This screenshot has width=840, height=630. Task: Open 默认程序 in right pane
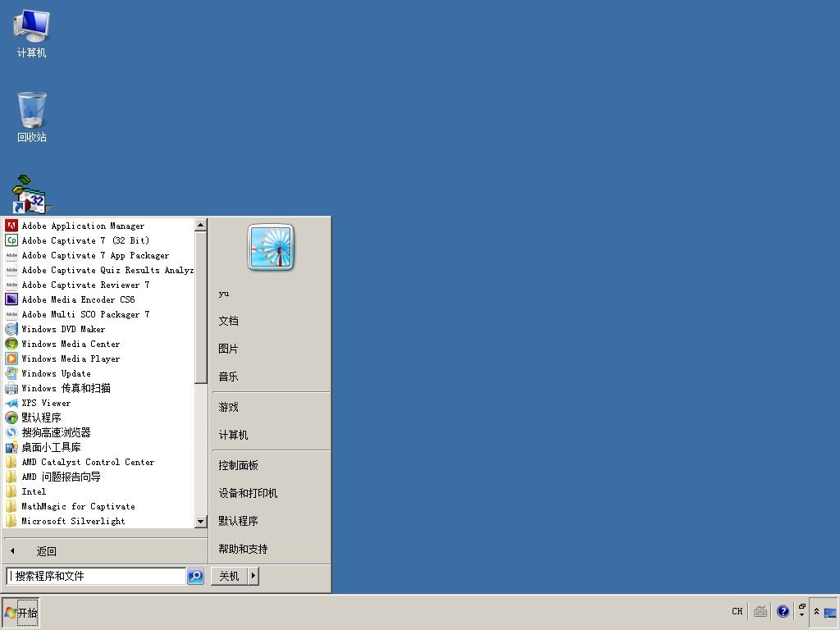pyautogui.click(x=239, y=521)
